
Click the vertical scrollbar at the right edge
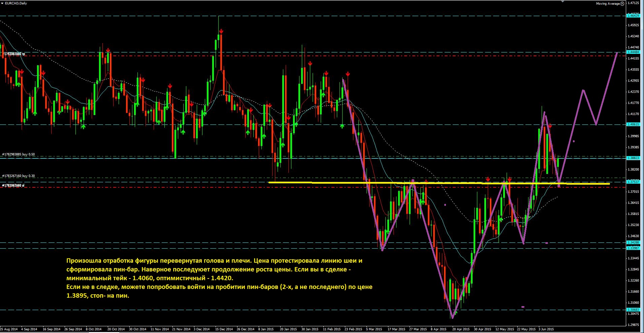pyautogui.click(x=642, y=166)
